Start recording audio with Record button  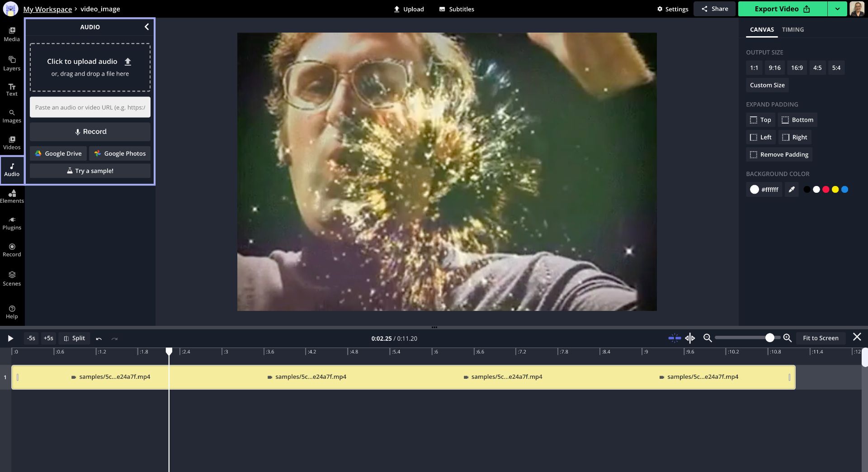90,132
